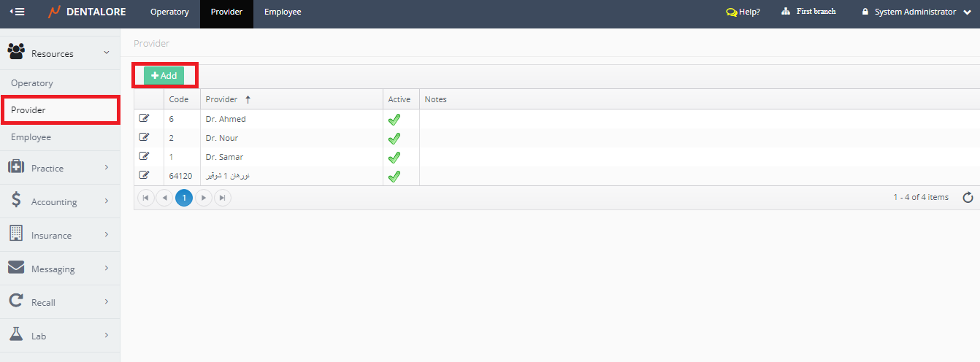Go to the first page of providers

coord(146,198)
